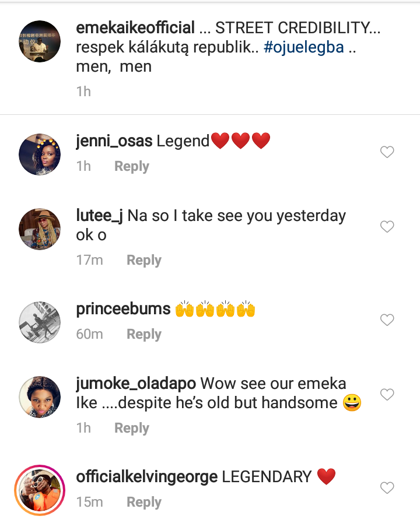This screenshot has width=420, height=530.
Task: View jenni_osas's profile avatar
Action: (40, 155)
